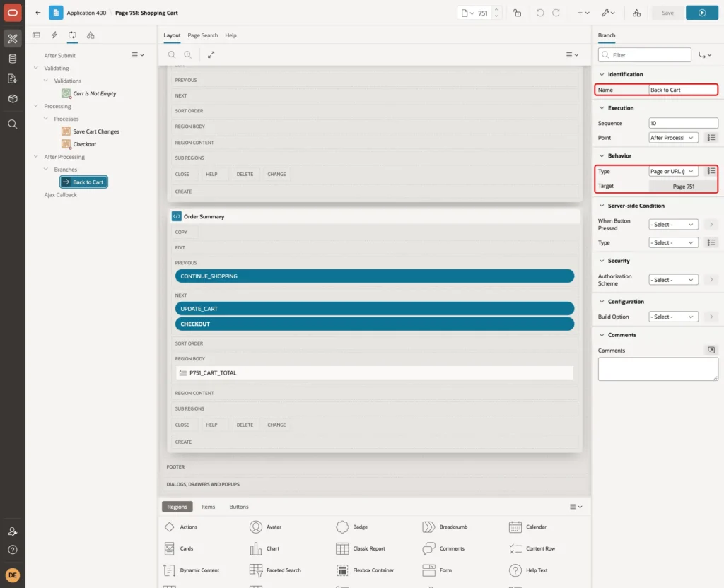
Task: Open SQL Workshop database icon in sidebar
Action: [x=13, y=59]
